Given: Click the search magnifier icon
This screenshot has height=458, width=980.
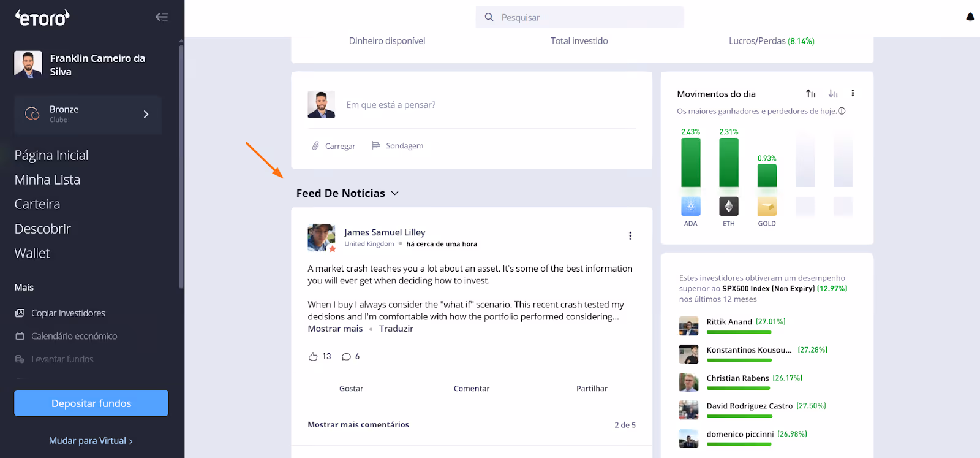Looking at the screenshot, I should pyautogui.click(x=489, y=17).
